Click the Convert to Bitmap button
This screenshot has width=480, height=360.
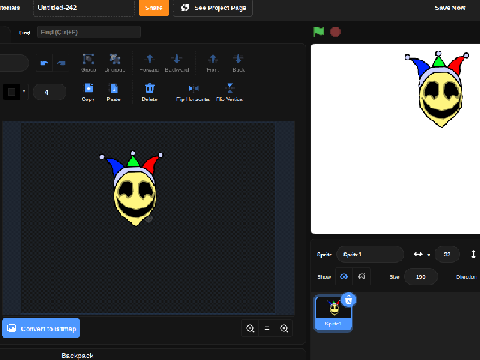(x=41, y=328)
